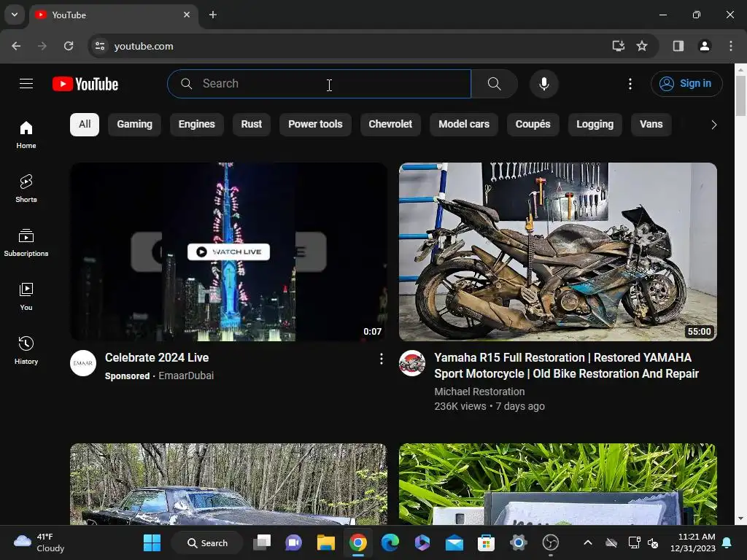Open Michael Restoration channel name link
The image size is (747, 560).
click(479, 392)
